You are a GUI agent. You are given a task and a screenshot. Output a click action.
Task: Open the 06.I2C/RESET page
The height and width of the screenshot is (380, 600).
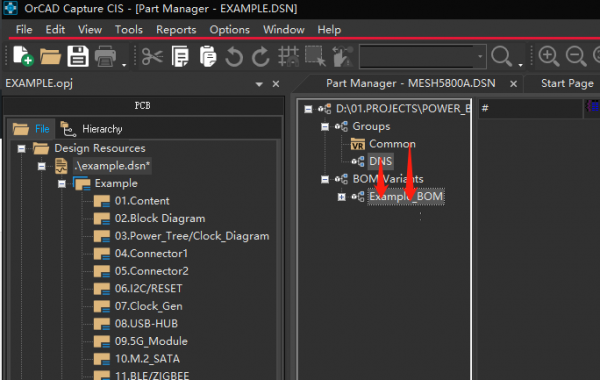coord(148,289)
